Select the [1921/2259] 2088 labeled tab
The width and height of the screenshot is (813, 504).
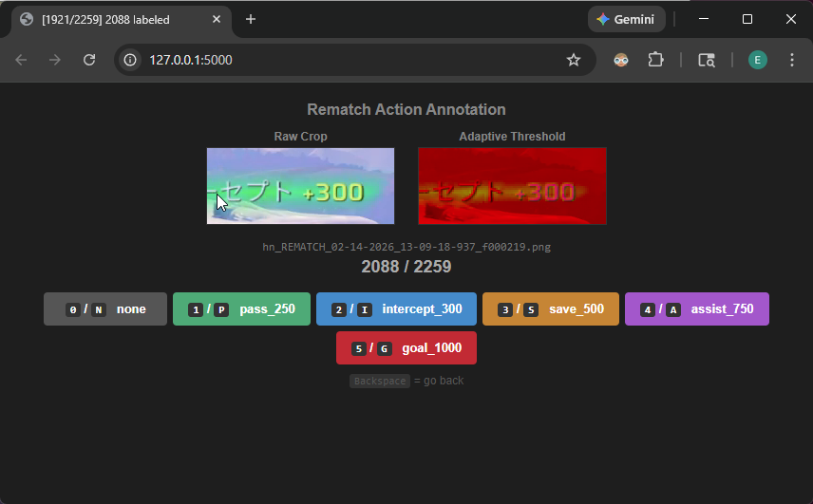pos(122,20)
